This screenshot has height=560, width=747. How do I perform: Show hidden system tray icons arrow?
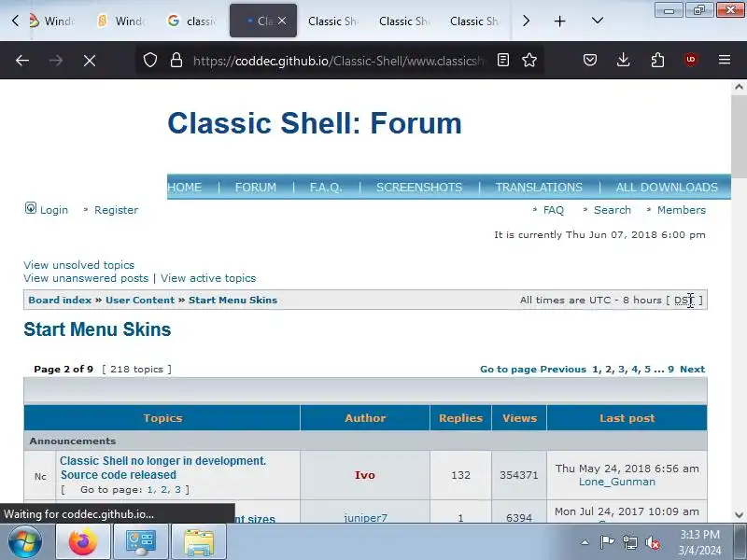click(585, 542)
